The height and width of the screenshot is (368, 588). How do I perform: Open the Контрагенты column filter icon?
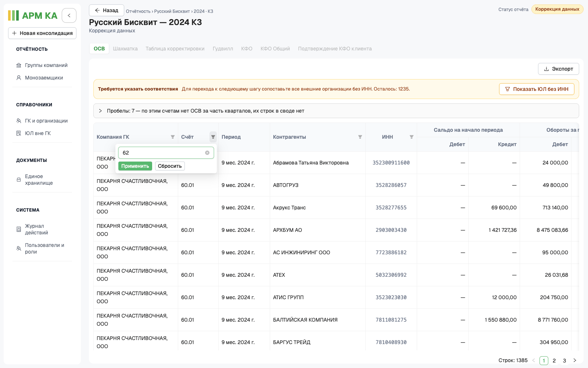[360, 137]
